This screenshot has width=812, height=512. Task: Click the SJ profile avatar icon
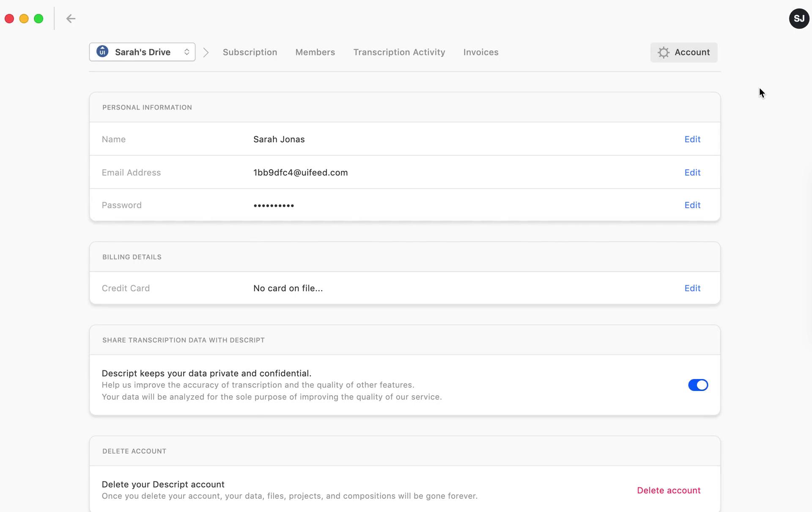799,18
